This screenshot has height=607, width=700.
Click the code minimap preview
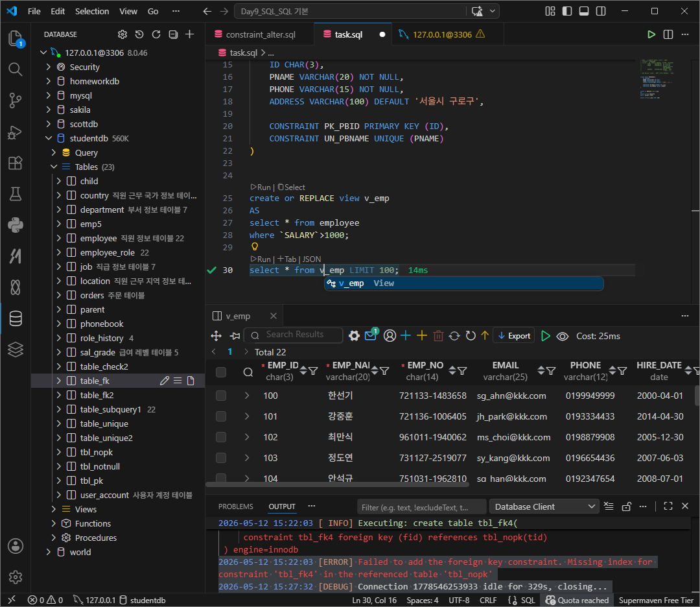657,78
